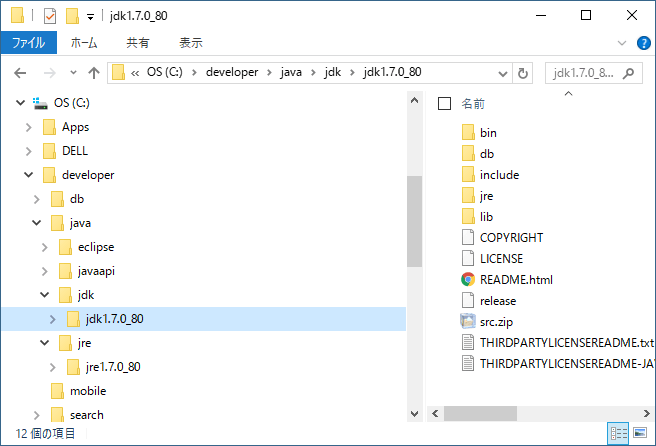Screen dimensions: 656x446
Task: Open the src.zip archive icon
Action: pyautogui.click(x=468, y=322)
